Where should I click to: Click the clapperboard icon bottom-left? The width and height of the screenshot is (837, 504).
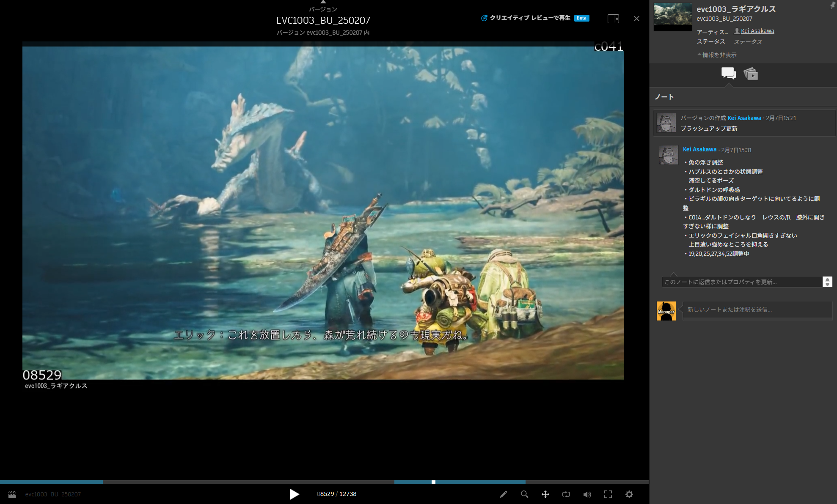[12, 494]
